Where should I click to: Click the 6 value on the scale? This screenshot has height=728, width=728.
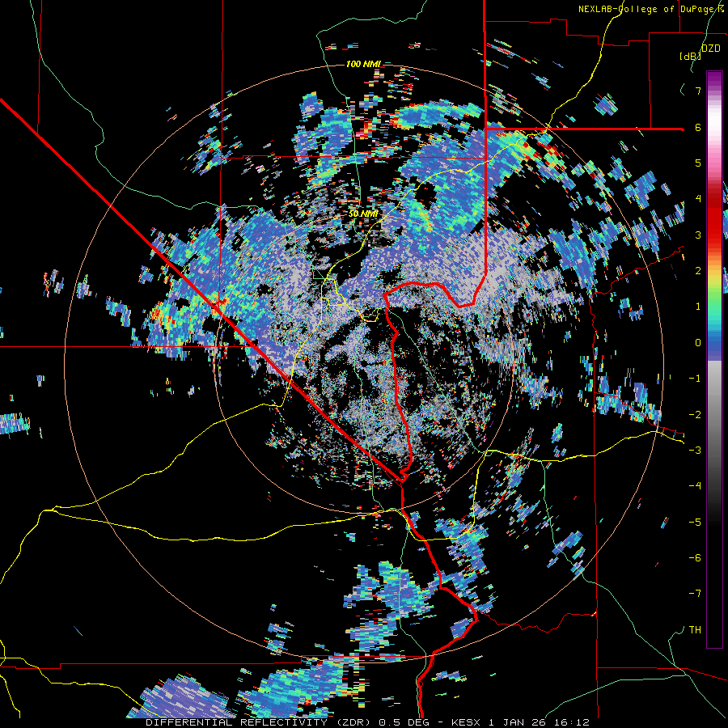698,127
